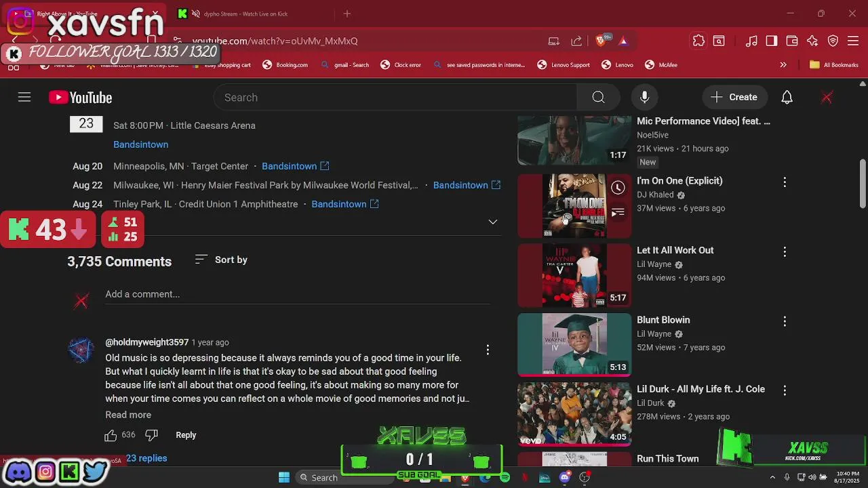The image size is (868, 488).
Task: Add I'm On One to queue
Action: tap(618, 213)
